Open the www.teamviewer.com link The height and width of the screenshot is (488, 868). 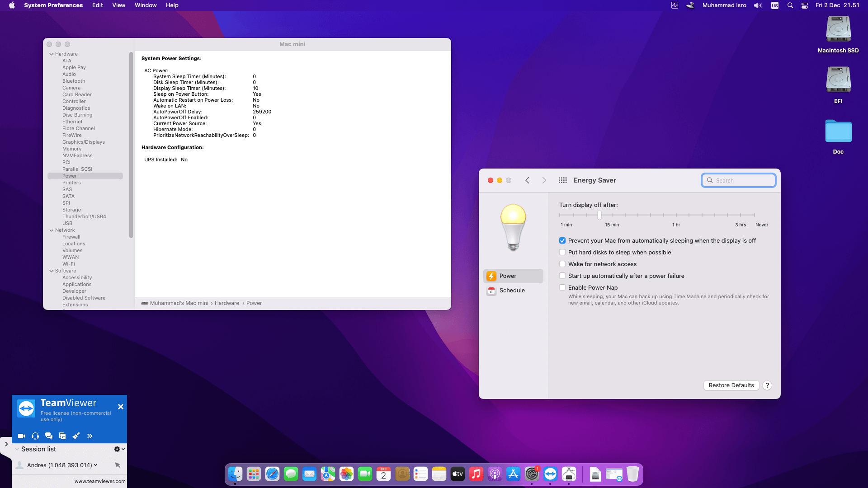pos(100,481)
